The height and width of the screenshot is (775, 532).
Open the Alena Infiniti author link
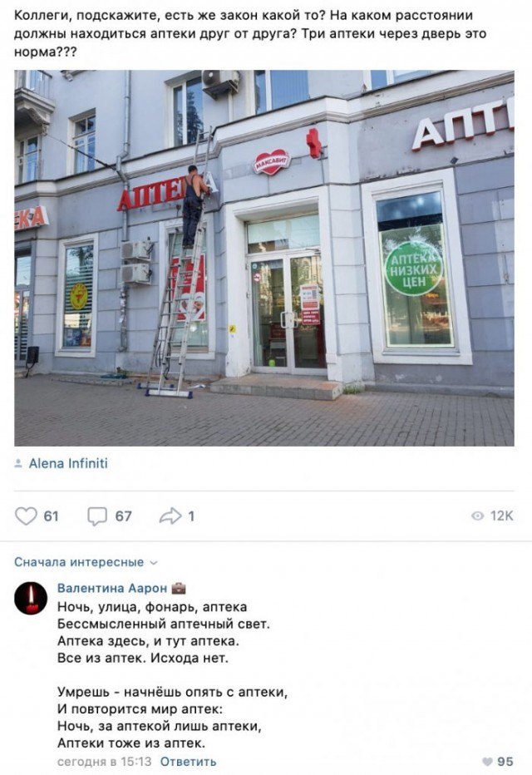tap(68, 464)
